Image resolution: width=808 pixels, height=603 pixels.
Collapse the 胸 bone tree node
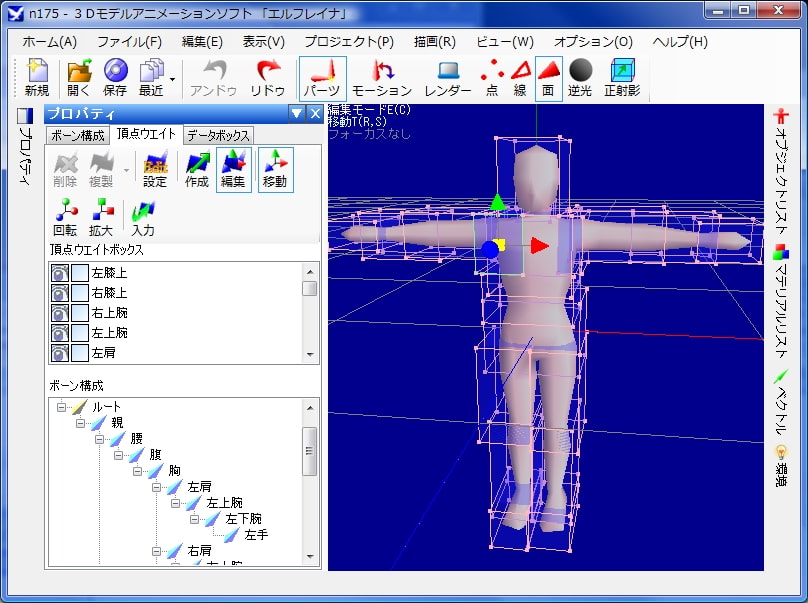pos(138,470)
